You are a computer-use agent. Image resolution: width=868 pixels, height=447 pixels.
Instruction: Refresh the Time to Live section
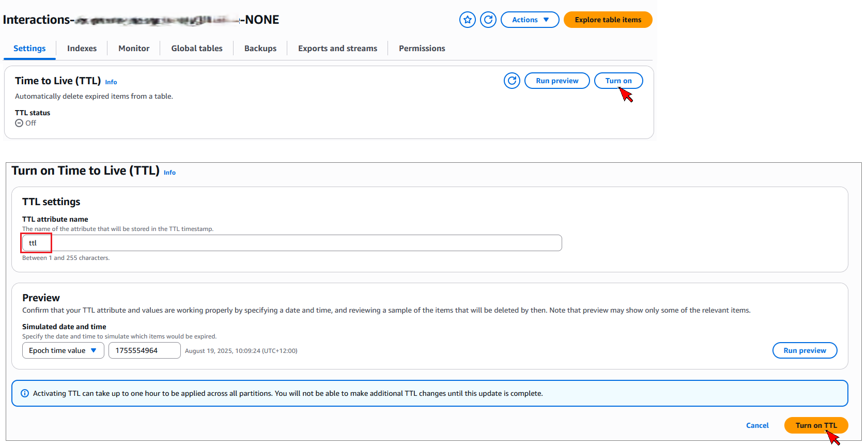512,81
